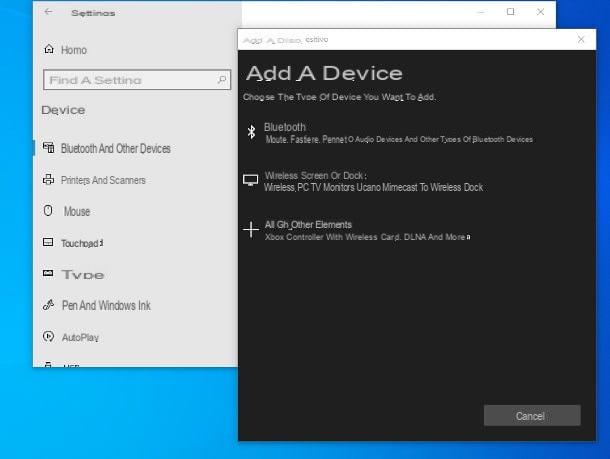Click the Add A Device heading

point(324,73)
